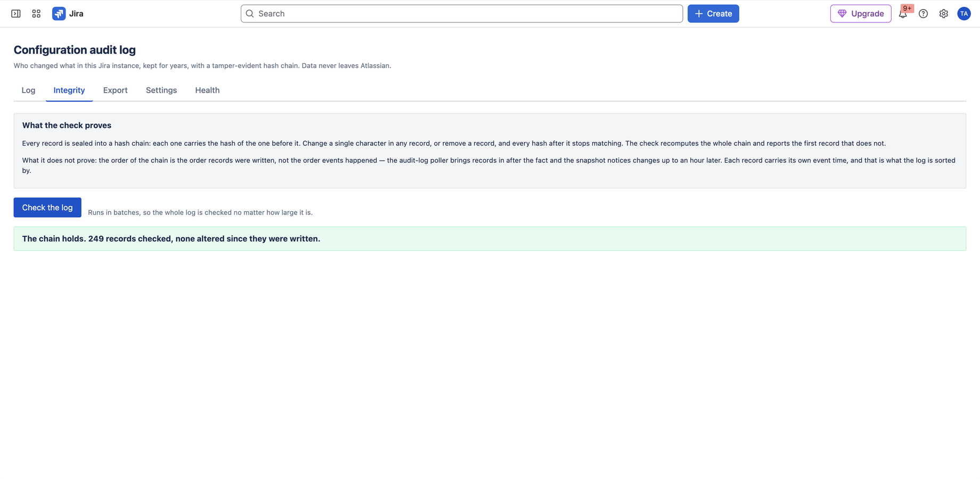The height and width of the screenshot is (479, 980).
Task: Select the Integrity tab
Action: pos(69,90)
